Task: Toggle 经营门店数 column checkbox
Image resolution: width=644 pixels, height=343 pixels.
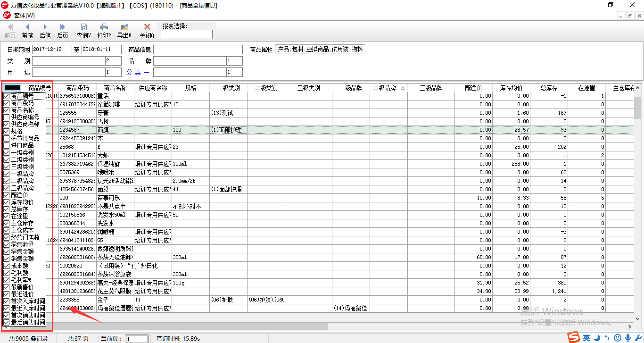Action: [6, 237]
